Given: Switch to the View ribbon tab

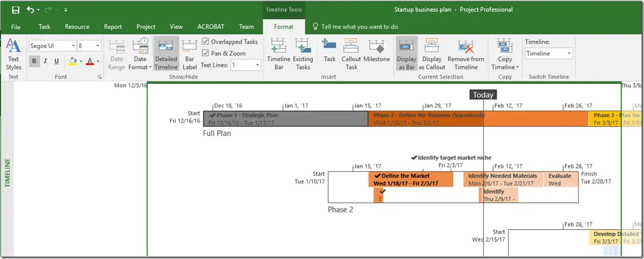Looking at the screenshot, I should [x=176, y=27].
